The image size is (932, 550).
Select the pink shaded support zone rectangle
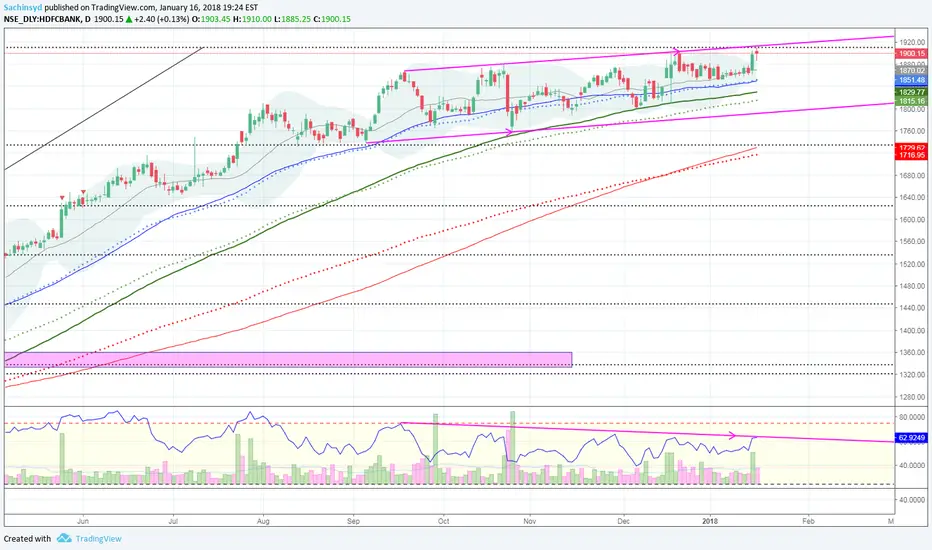(288, 360)
